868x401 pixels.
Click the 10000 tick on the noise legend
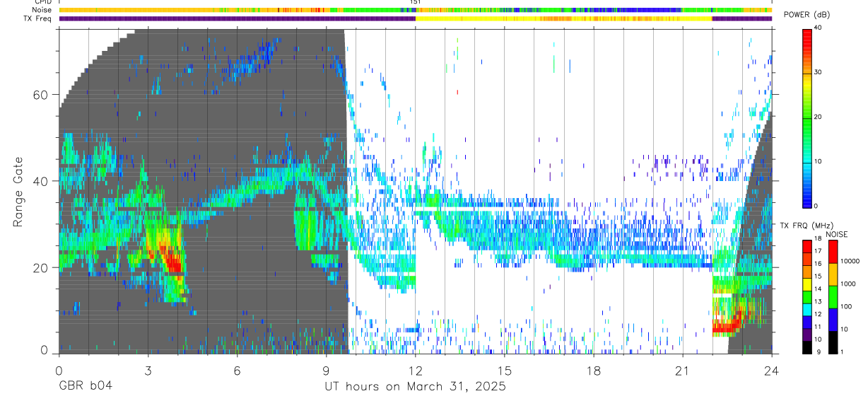pos(850,261)
